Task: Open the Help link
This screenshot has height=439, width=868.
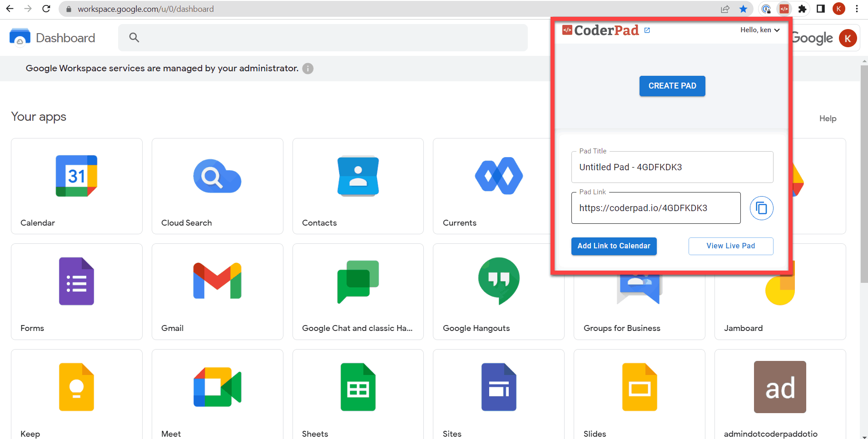Action: (828, 118)
